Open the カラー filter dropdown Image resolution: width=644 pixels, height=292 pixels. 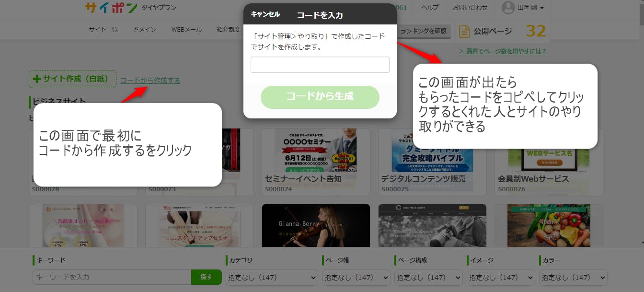[573, 277]
